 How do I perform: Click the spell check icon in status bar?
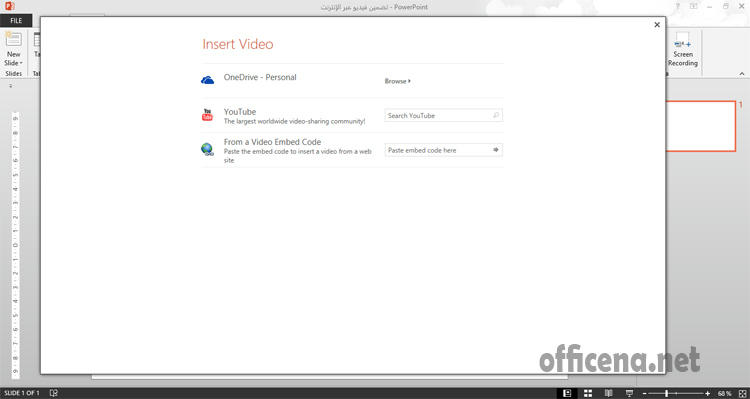coord(54,393)
